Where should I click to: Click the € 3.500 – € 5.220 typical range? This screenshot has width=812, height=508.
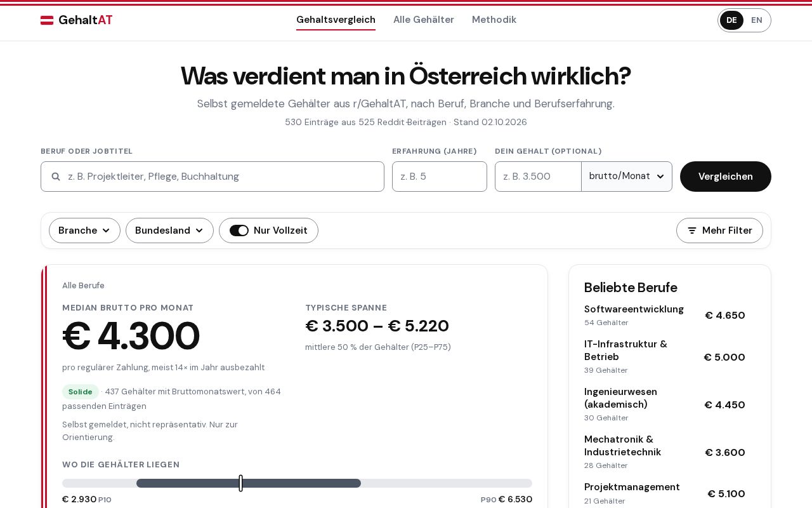377,326
